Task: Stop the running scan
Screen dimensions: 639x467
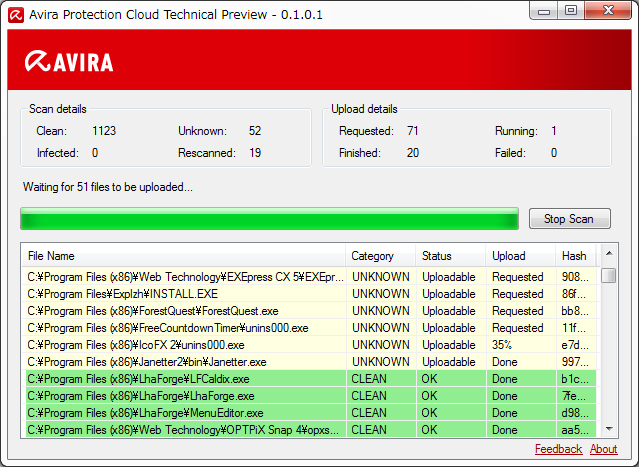Action: (569, 219)
